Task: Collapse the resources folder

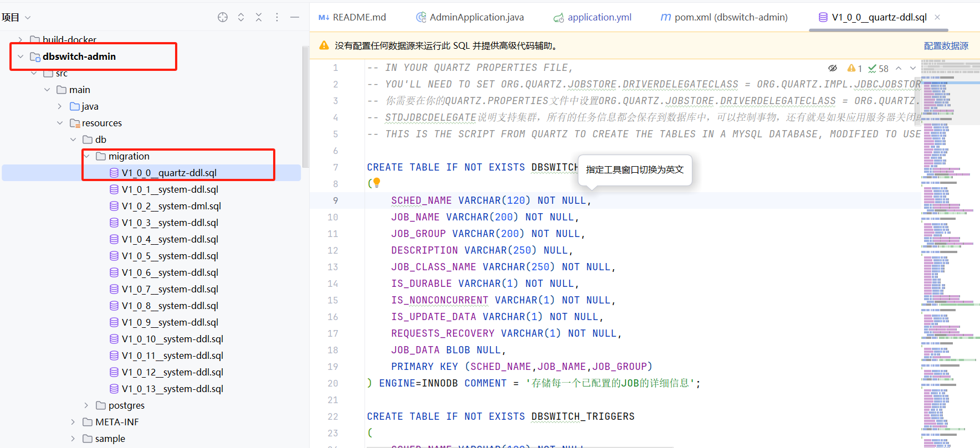Action: click(60, 123)
